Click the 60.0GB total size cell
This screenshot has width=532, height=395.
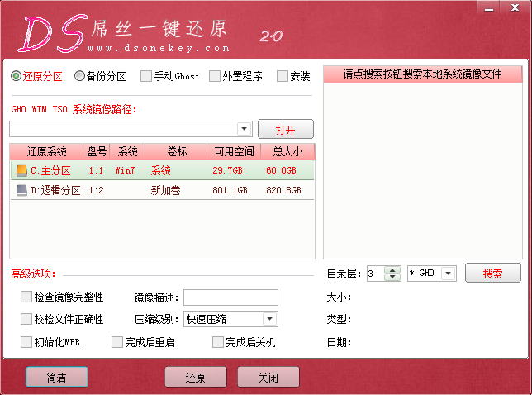coord(281,170)
